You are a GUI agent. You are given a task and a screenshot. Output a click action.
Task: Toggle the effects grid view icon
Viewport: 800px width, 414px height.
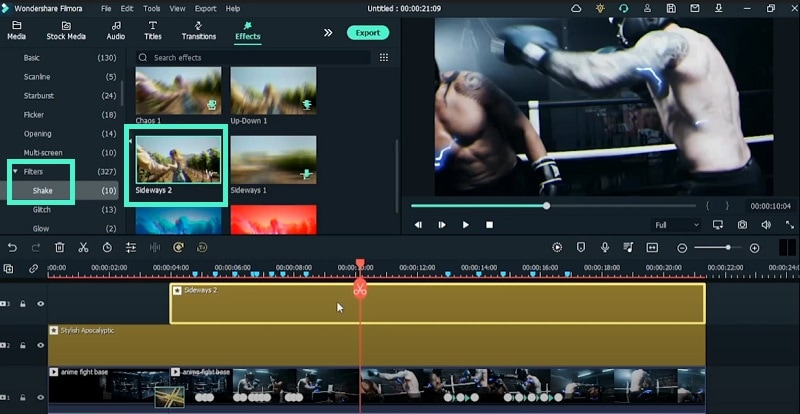coord(384,58)
